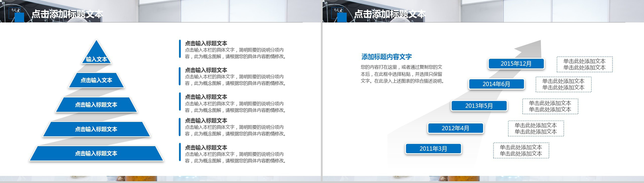This screenshot has width=644, height=183.
Task: Click the dashed text box beside 2013年5月
Action: click(550, 106)
